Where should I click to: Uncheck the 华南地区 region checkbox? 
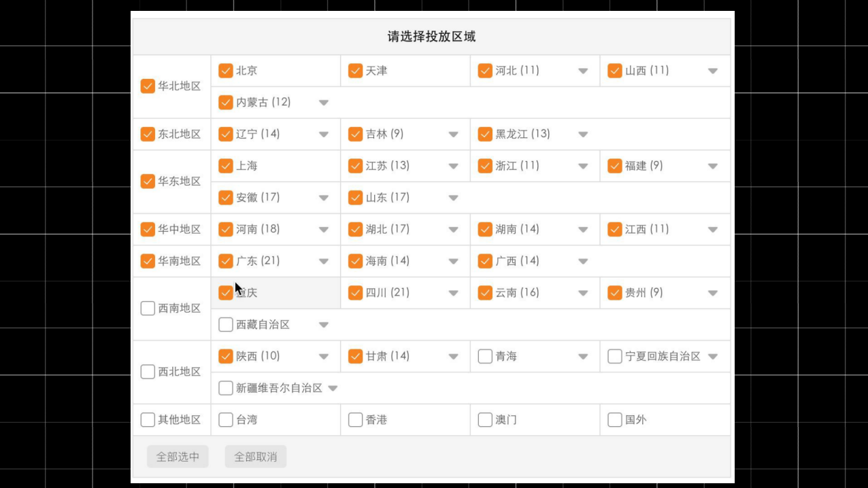click(148, 261)
